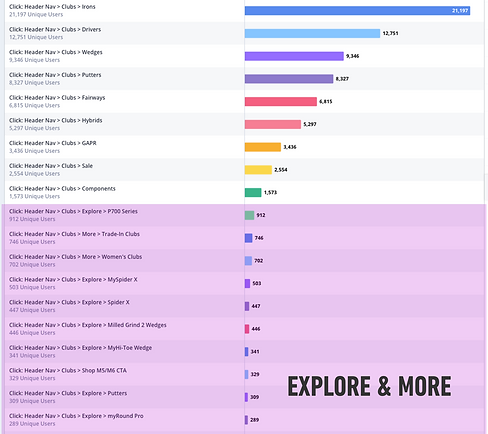Click the 9,346 value next to Wedges bar
Screen dimensions: 488x434
pyautogui.click(x=353, y=56)
